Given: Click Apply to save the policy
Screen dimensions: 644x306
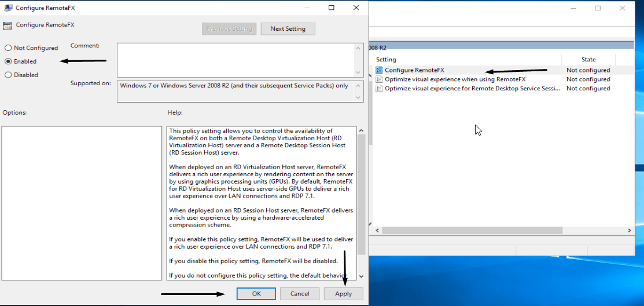Looking at the screenshot, I should coord(343,294).
